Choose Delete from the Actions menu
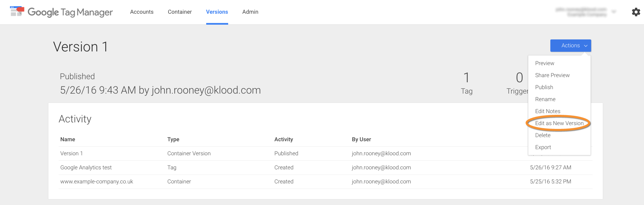 (x=542, y=135)
